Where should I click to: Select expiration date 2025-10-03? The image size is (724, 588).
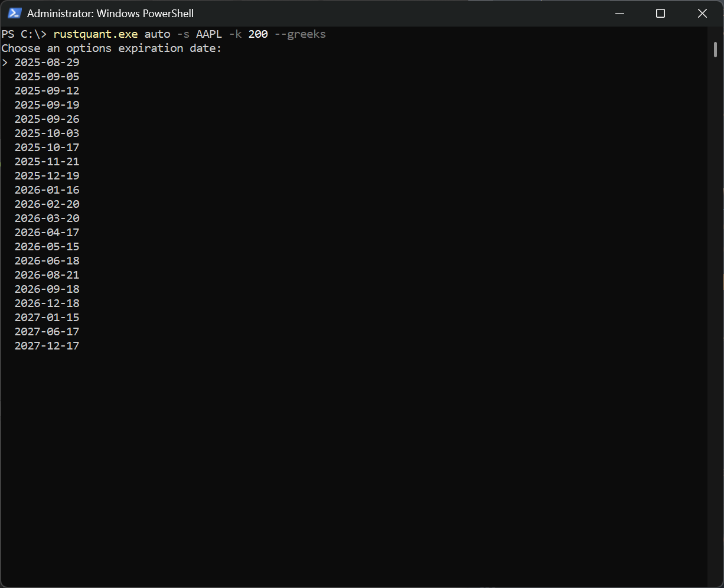click(47, 133)
